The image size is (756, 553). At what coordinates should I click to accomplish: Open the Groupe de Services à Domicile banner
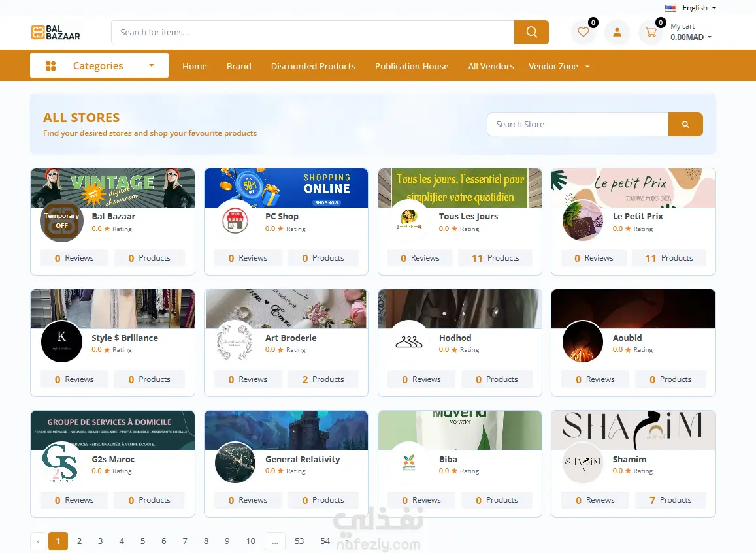(113, 430)
